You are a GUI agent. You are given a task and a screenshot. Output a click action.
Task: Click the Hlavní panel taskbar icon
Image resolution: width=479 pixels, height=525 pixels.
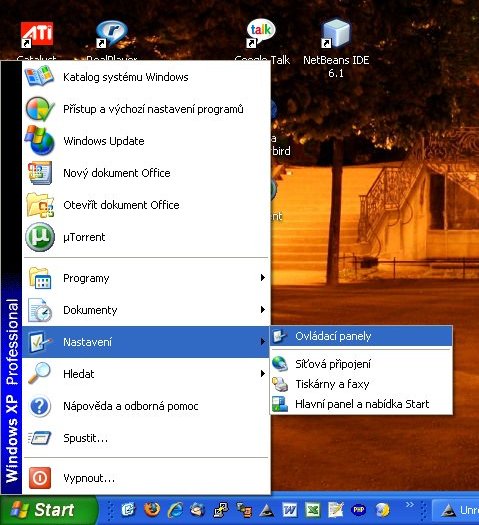(x=280, y=404)
